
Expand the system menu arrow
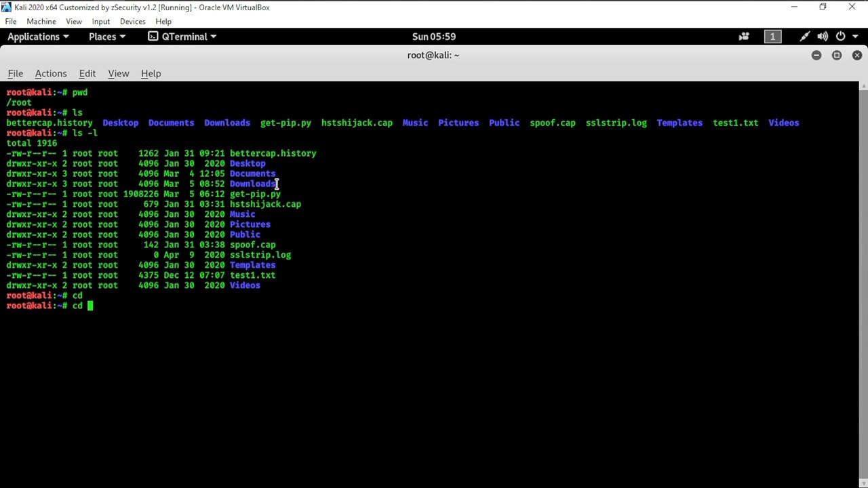[x=856, y=37]
